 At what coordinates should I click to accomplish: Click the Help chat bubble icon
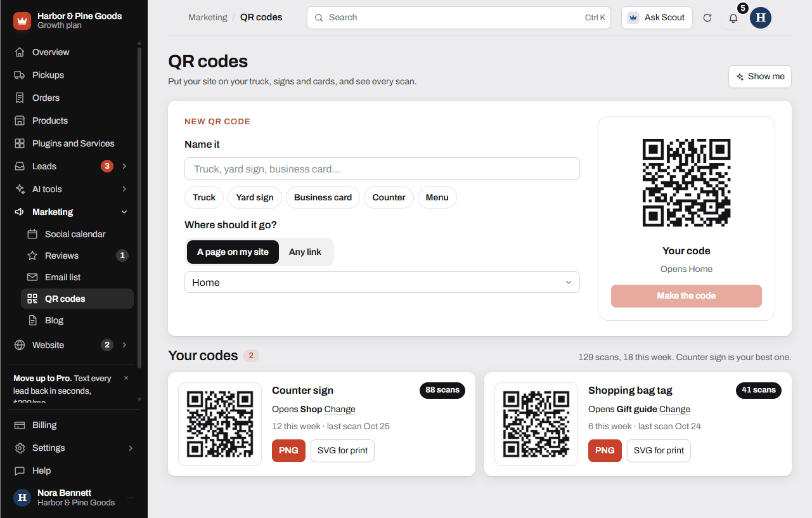(x=20, y=470)
